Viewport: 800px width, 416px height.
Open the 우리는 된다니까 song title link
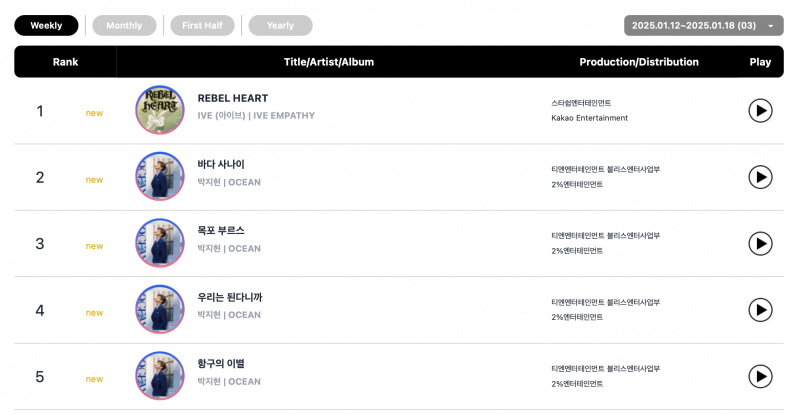coord(230,297)
